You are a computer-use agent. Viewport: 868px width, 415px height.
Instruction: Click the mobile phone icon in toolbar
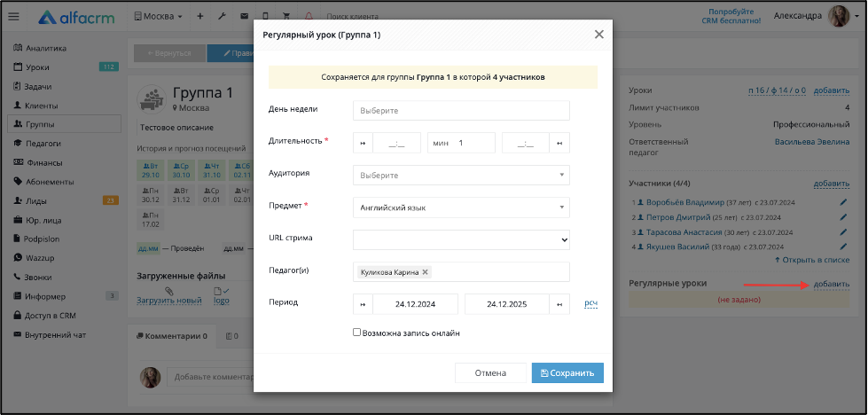click(x=265, y=17)
